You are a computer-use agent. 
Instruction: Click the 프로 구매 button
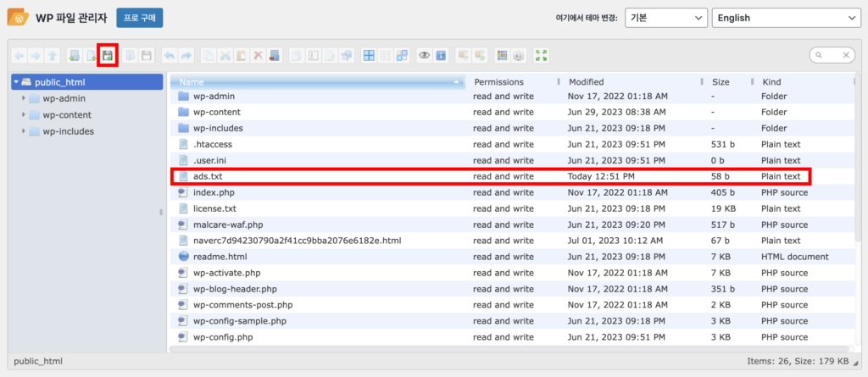pos(139,18)
